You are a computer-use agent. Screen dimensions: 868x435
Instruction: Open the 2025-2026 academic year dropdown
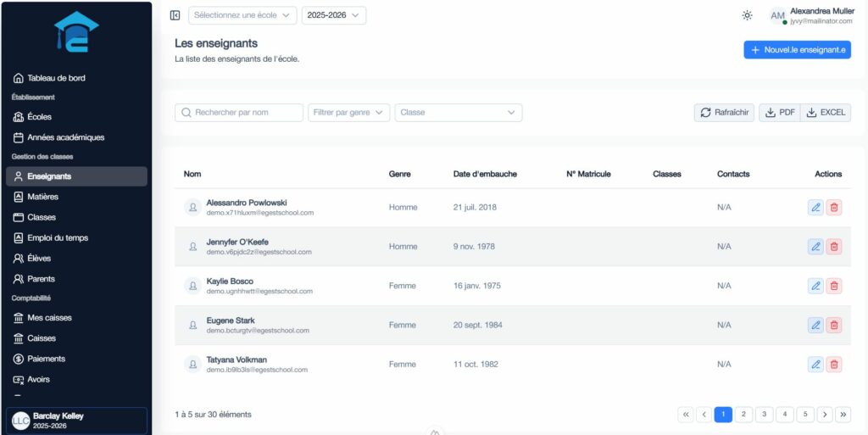(334, 15)
